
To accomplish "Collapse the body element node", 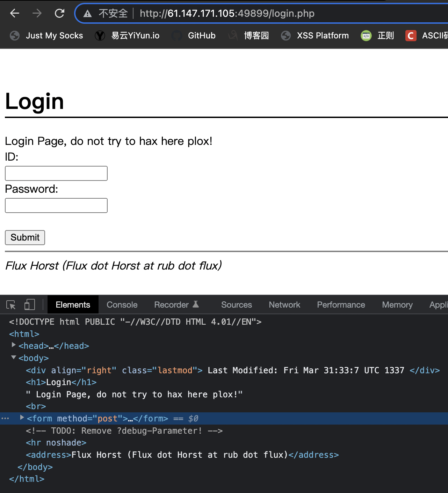I will 14,358.
